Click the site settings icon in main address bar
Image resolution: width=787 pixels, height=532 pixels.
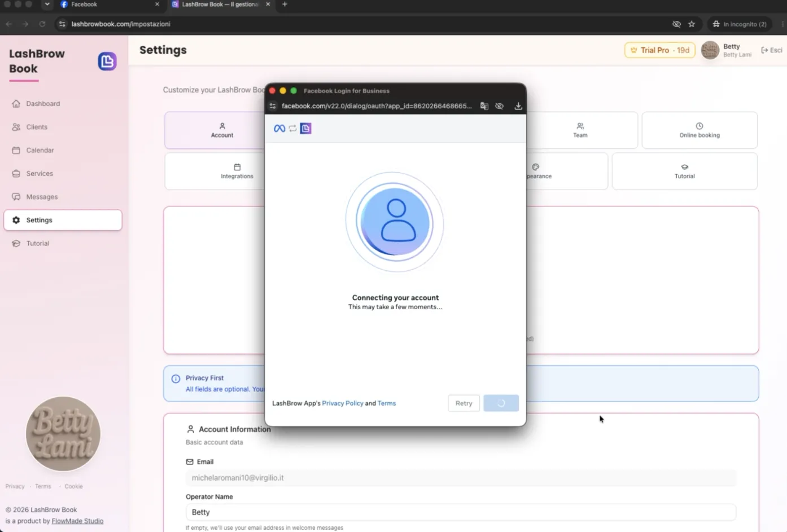(x=62, y=24)
